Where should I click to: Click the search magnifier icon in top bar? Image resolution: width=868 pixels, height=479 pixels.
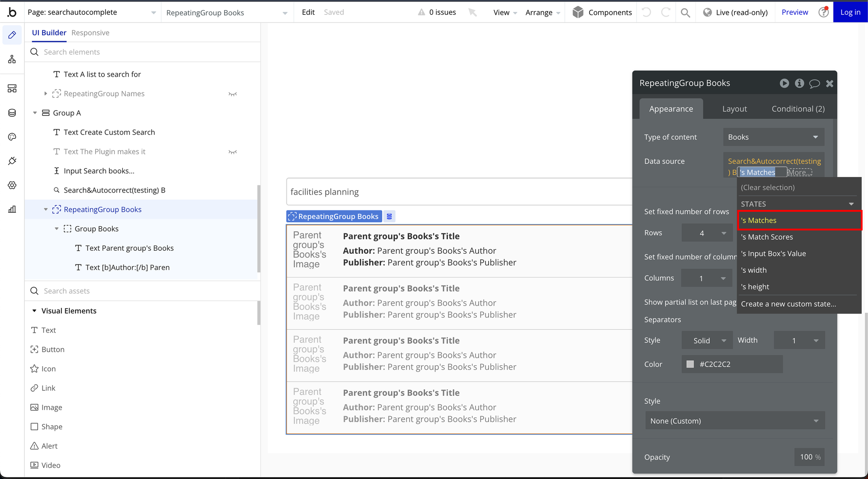point(685,12)
